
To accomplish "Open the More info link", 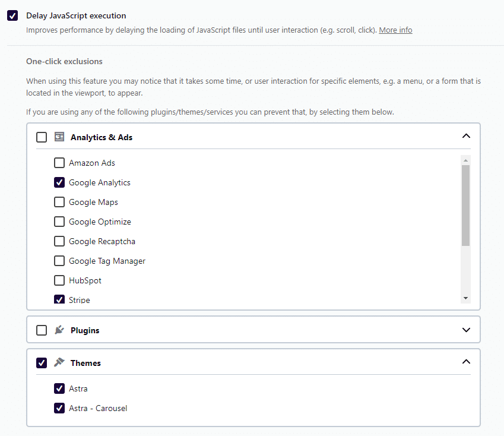I will click(395, 30).
